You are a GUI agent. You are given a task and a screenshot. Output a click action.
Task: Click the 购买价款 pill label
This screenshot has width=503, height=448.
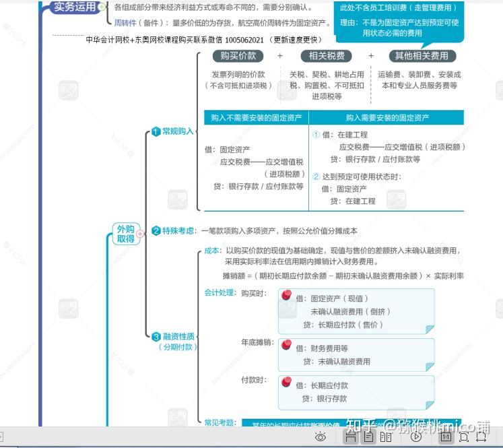[238, 56]
